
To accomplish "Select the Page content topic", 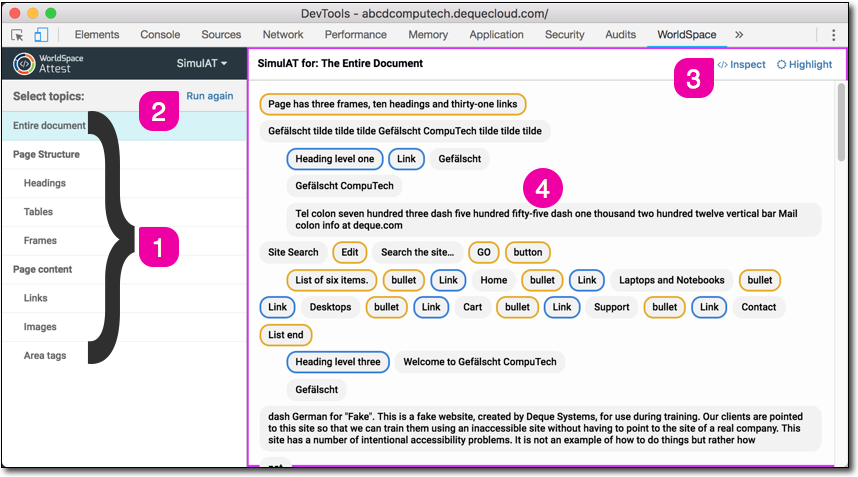I will click(125, 270).
